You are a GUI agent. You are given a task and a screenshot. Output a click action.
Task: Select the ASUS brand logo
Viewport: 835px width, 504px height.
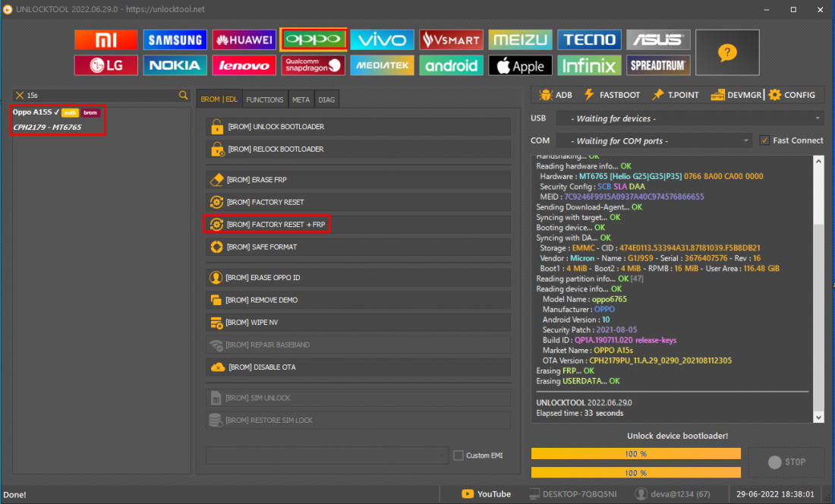[x=658, y=40]
